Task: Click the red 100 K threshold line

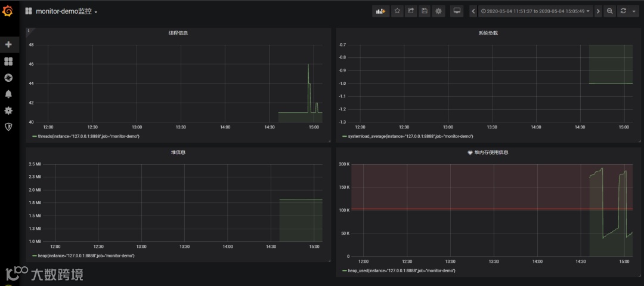Action: 491,209
